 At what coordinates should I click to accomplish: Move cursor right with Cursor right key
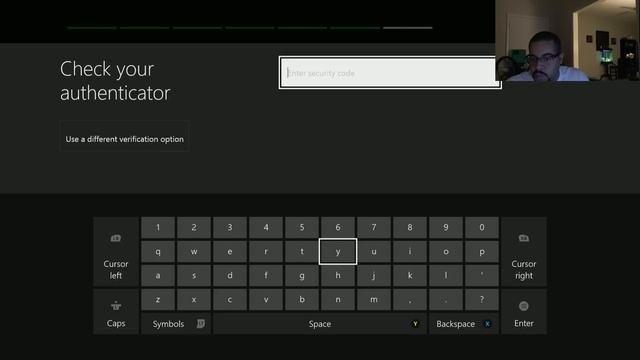tap(524, 252)
